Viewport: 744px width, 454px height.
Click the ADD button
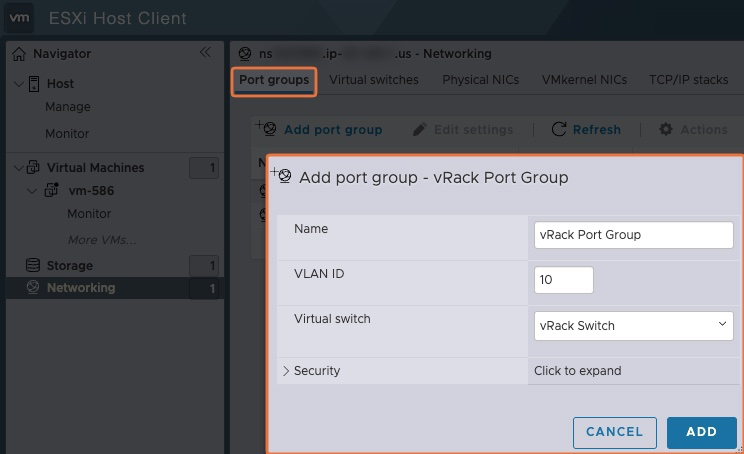click(701, 432)
